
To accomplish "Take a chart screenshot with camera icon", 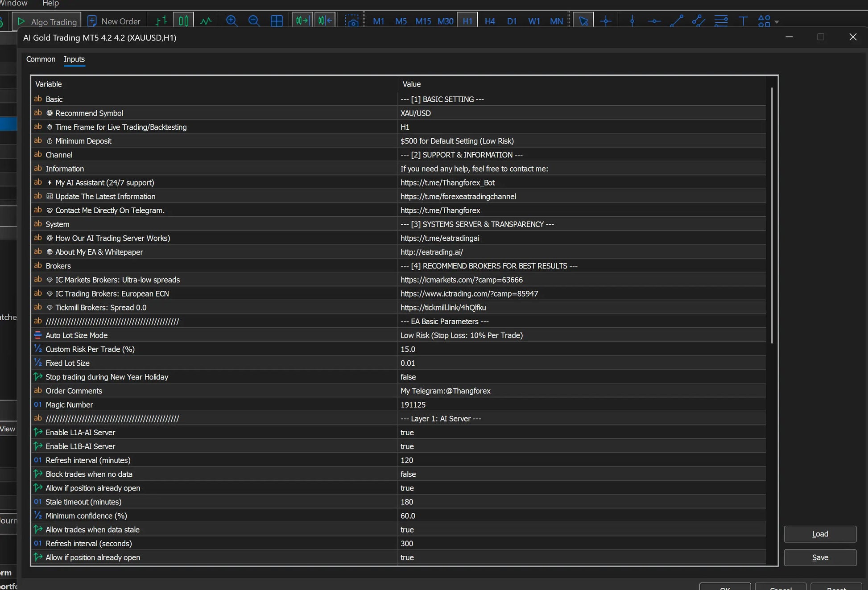I will point(352,21).
